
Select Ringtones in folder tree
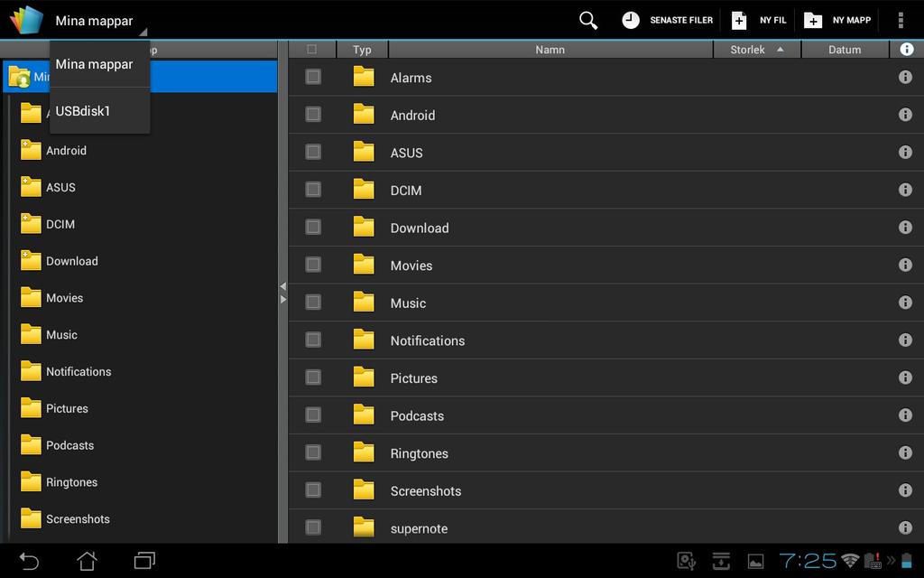(71, 482)
